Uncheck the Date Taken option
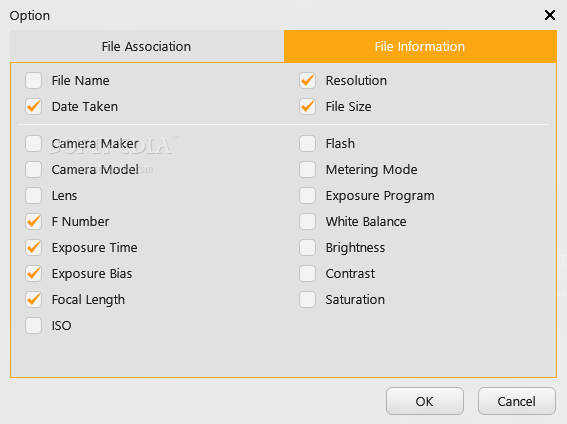This screenshot has width=567, height=424. click(x=34, y=107)
